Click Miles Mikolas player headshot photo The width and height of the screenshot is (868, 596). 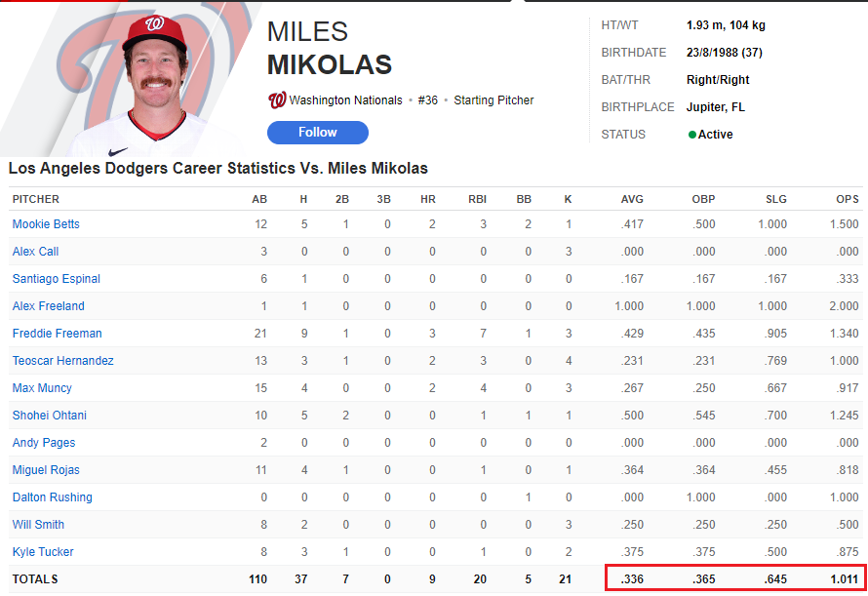[152, 80]
